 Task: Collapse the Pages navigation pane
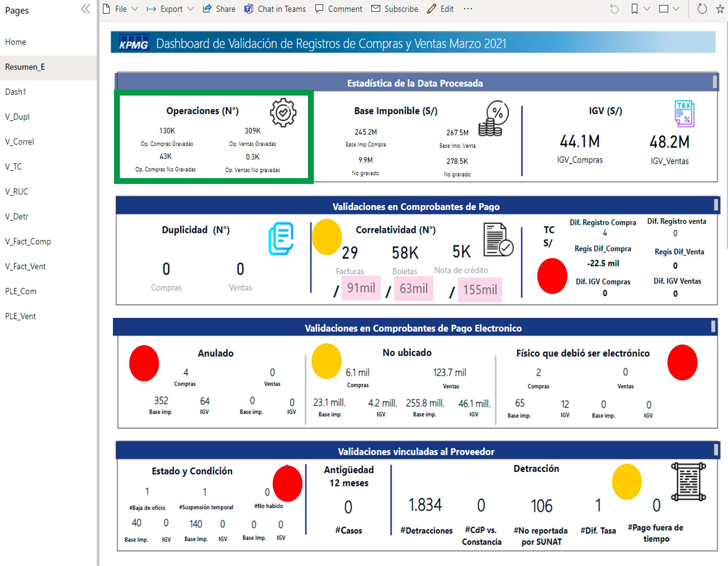86,9
